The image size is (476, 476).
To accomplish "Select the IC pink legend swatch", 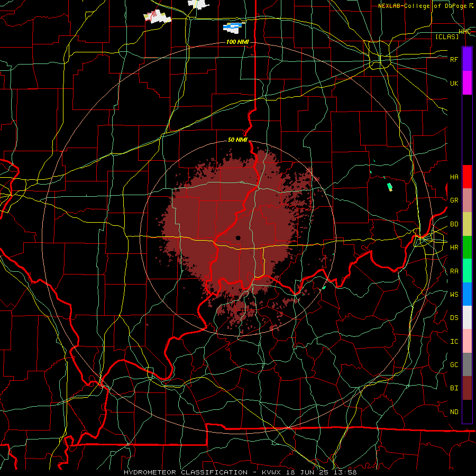I will pyautogui.click(x=467, y=341).
